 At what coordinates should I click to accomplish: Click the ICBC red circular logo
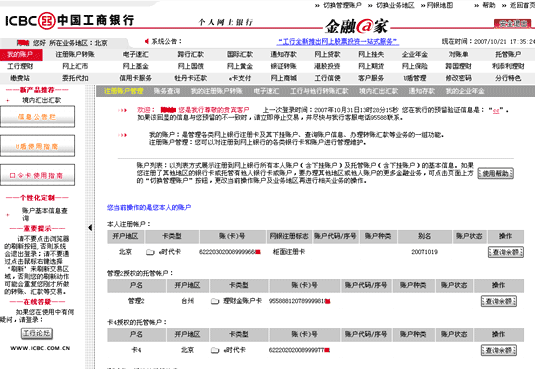click(x=46, y=20)
